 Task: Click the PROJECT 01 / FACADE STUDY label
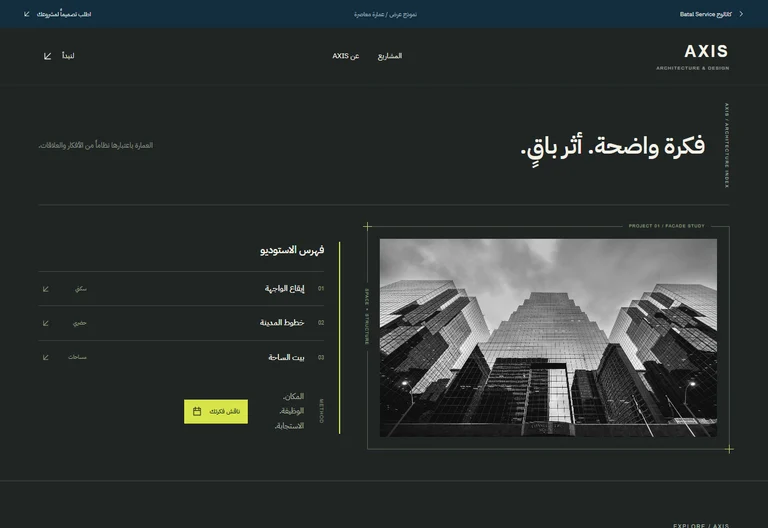coord(666,226)
